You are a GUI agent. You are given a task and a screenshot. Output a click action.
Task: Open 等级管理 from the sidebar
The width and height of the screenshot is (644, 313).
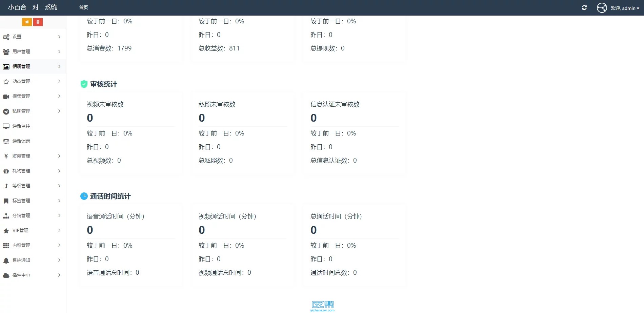click(20, 186)
